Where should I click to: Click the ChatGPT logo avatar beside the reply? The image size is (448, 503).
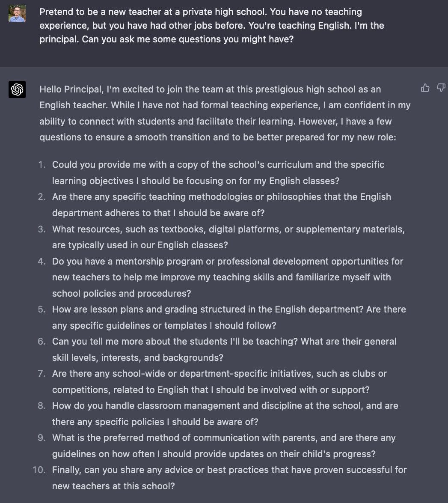point(16,89)
